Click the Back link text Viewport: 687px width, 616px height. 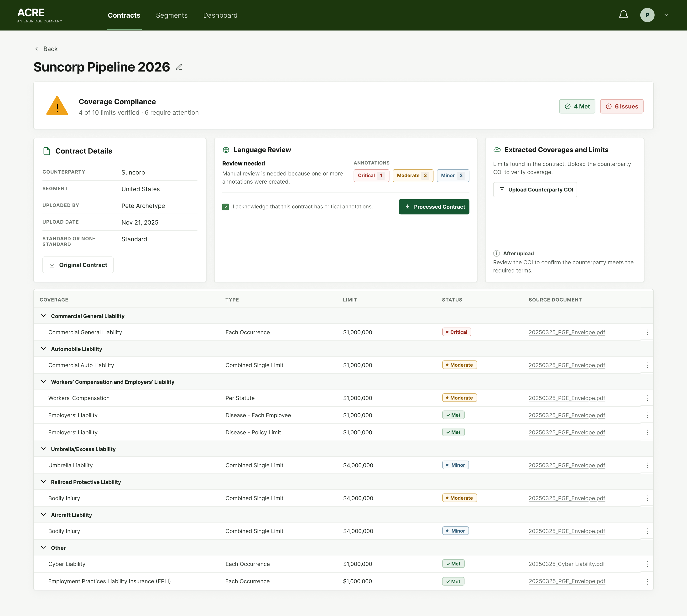[x=50, y=49]
